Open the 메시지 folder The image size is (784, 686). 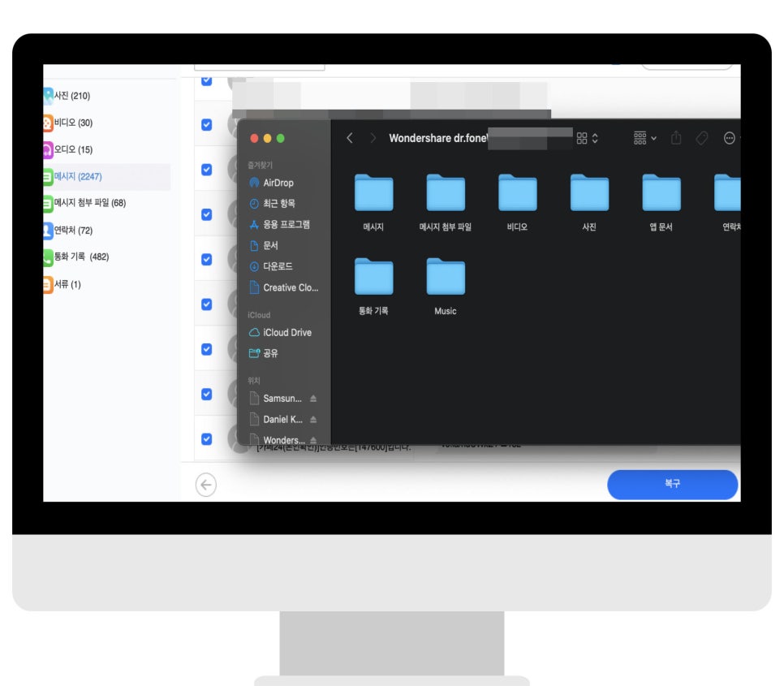373,202
